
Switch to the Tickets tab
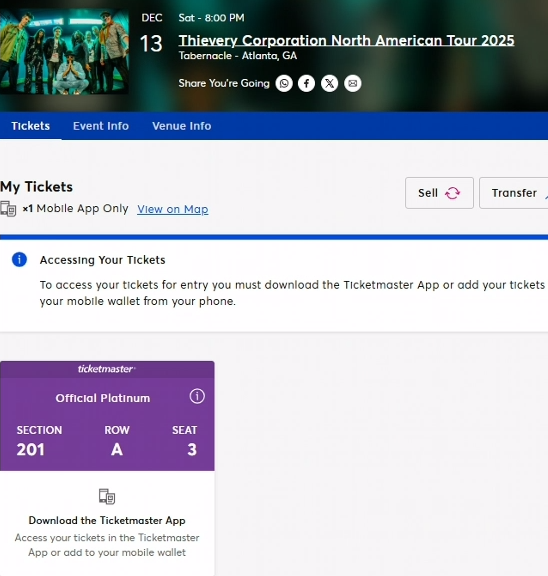[x=30, y=126]
